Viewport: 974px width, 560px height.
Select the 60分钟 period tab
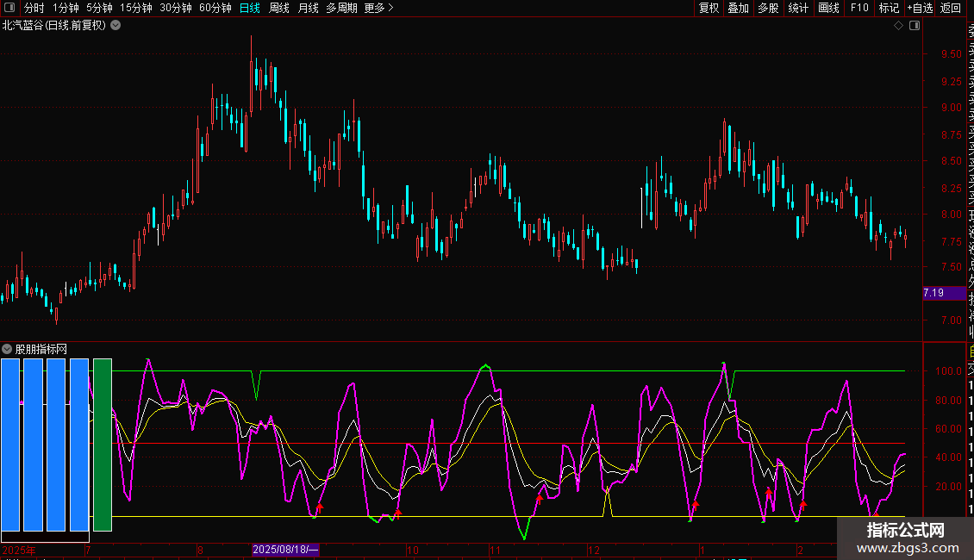pos(215,8)
